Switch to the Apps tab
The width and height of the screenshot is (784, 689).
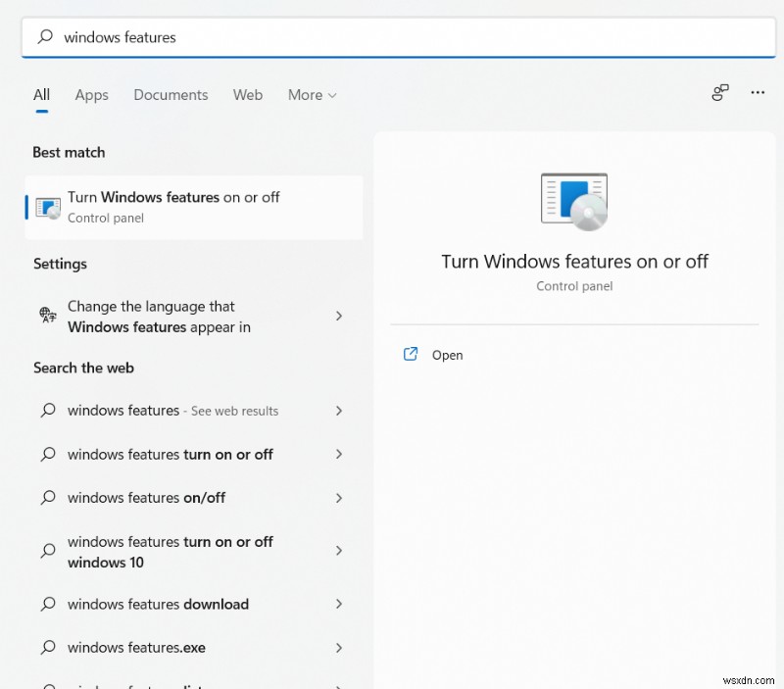91,95
